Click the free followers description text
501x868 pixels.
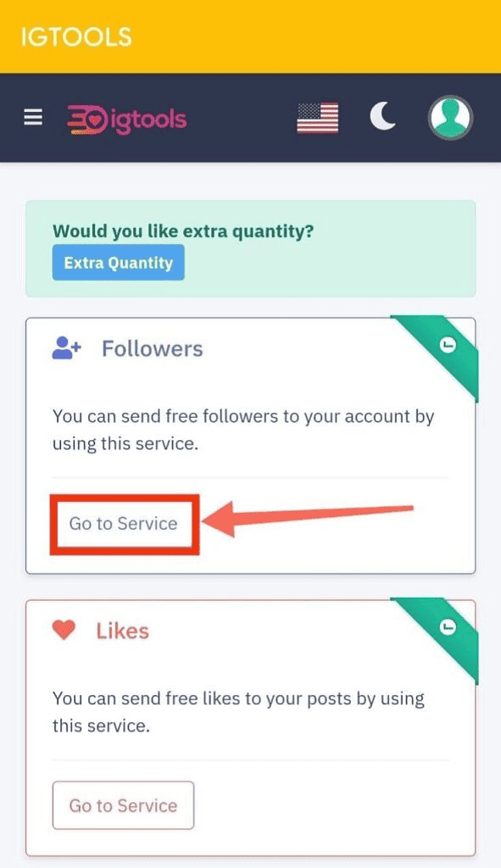point(243,430)
